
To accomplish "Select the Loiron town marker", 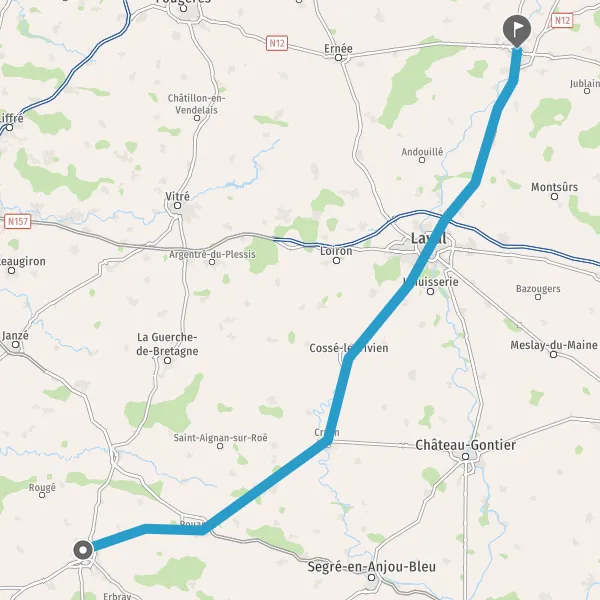I will (x=336, y=261).
